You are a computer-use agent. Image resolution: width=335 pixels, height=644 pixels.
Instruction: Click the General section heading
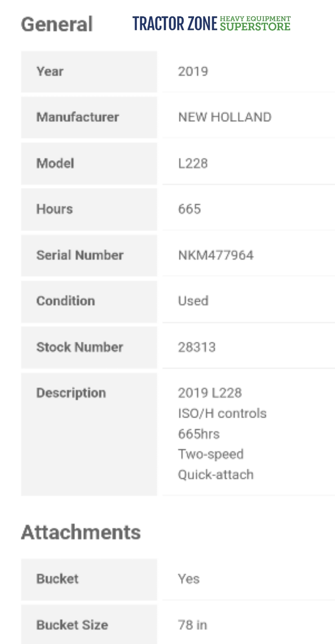57,24
